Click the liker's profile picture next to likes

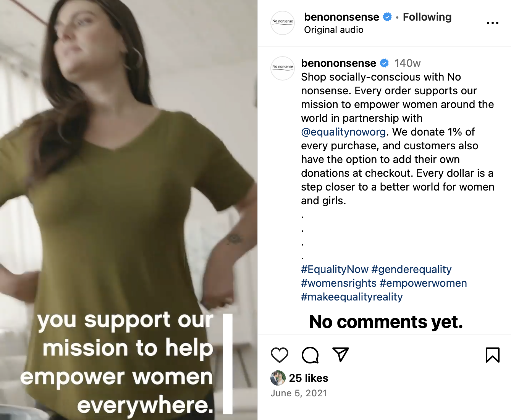tap(278, 378)
